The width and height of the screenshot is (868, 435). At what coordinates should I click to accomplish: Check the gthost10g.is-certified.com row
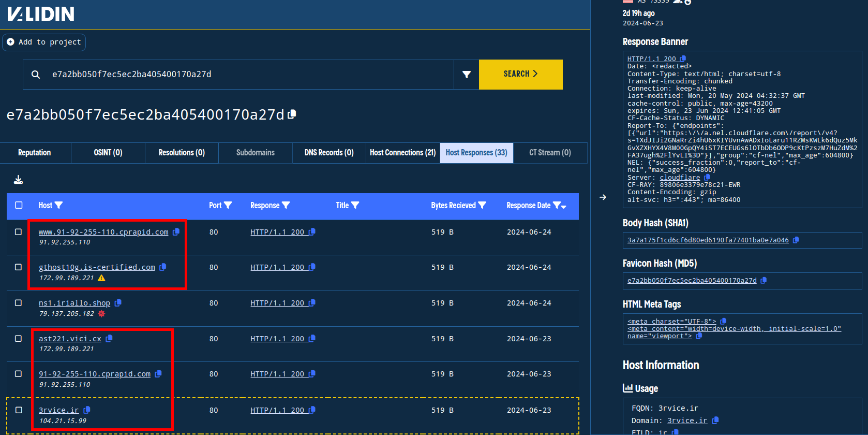click(19, 267)
